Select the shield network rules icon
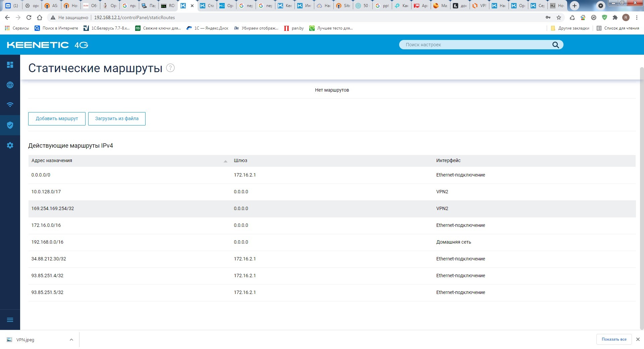This screenshot has height=349, width=644. point(10,125)
